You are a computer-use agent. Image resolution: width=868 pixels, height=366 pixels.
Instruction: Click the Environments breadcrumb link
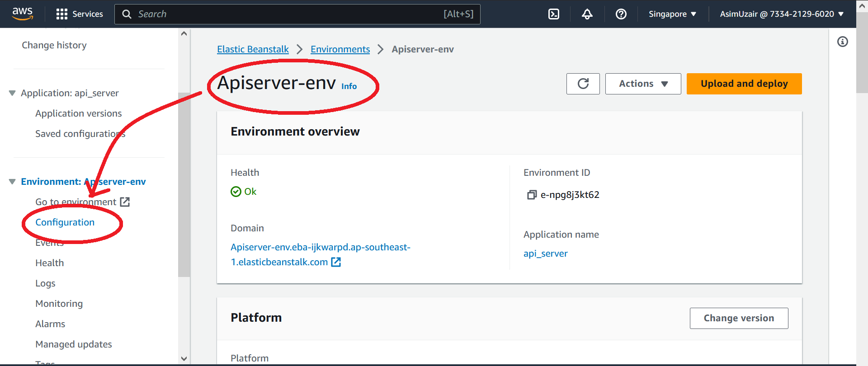(x=340, y=49)
